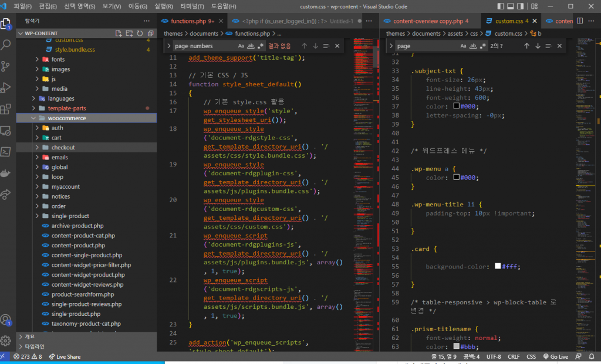This screenshot has height=364, width=601.
Task: Open the 파일(F) menu
Action: 23,6
